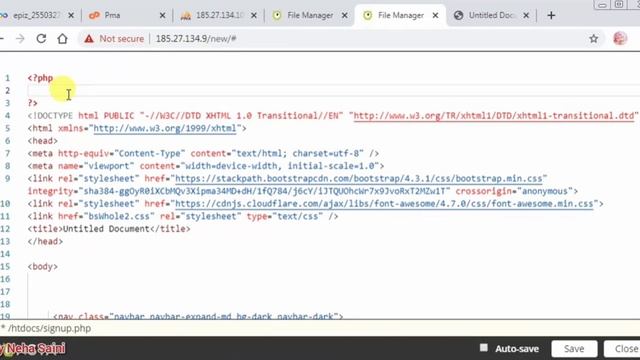The image size is (640, 360).
Task: Open the bootstrap.min.css stackpath link
Action: click(x=359, y=179)
